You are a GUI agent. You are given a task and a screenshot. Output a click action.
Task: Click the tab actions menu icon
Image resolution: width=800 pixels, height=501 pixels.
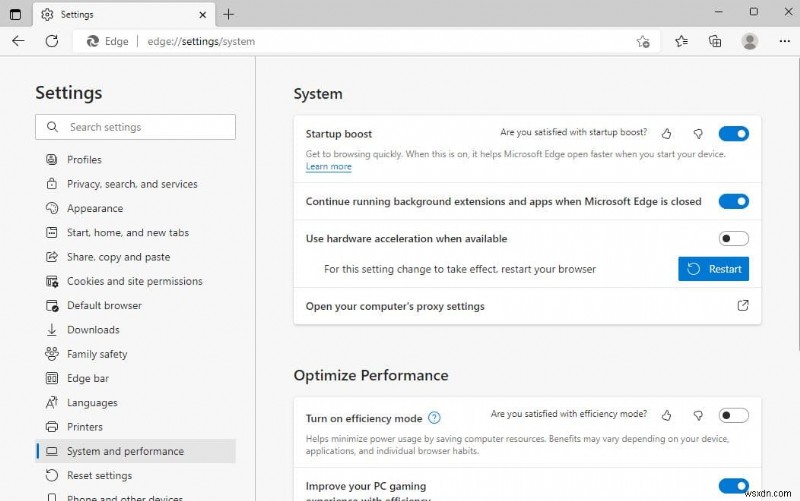(15, 14)
